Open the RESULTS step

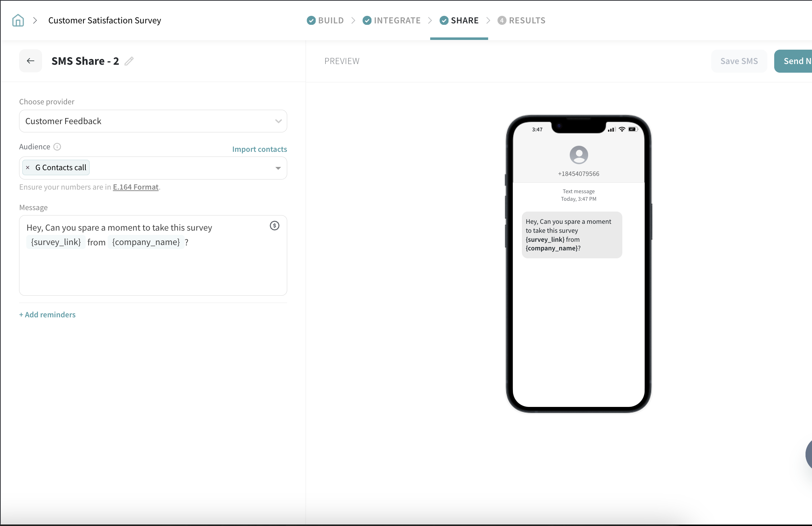[x=522, y=21]
